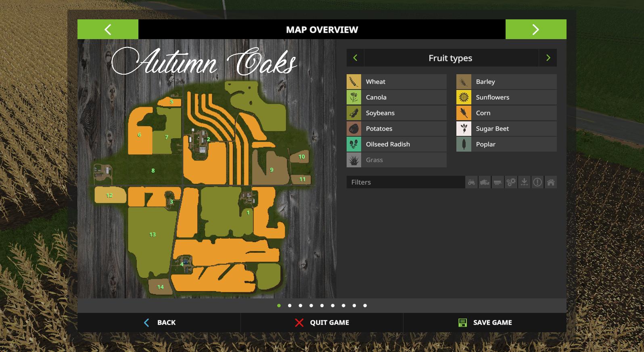Click the exclamation mark filter icon
644x352 pixels.
click(537, 182)
